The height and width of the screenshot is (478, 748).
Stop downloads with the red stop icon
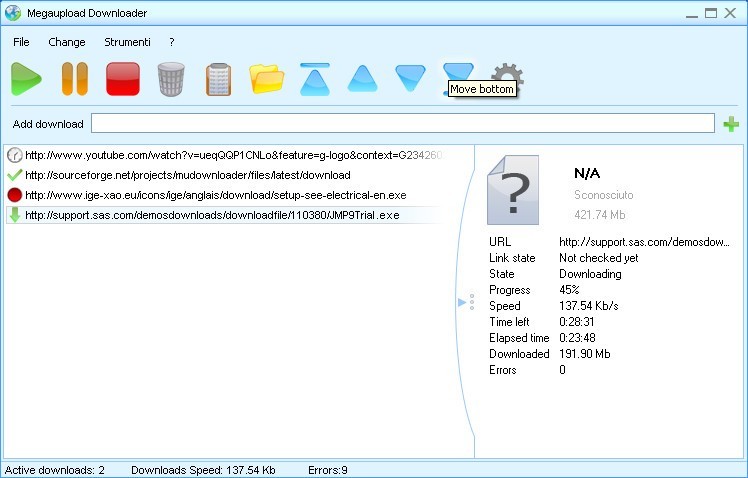point(123,79)
